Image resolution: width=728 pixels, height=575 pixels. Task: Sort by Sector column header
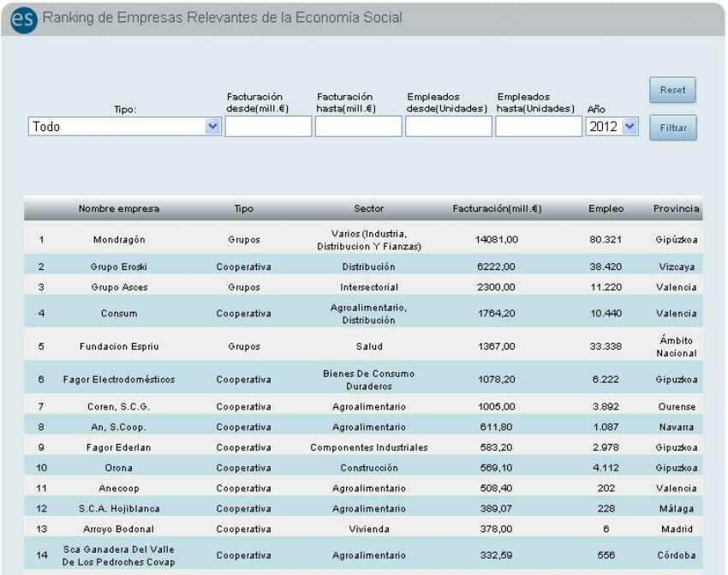coord(368,208)
